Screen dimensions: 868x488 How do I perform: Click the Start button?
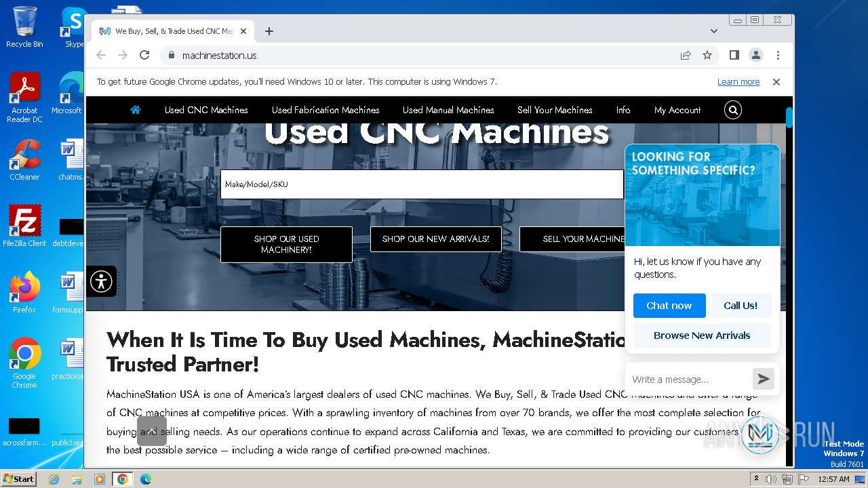18,479
